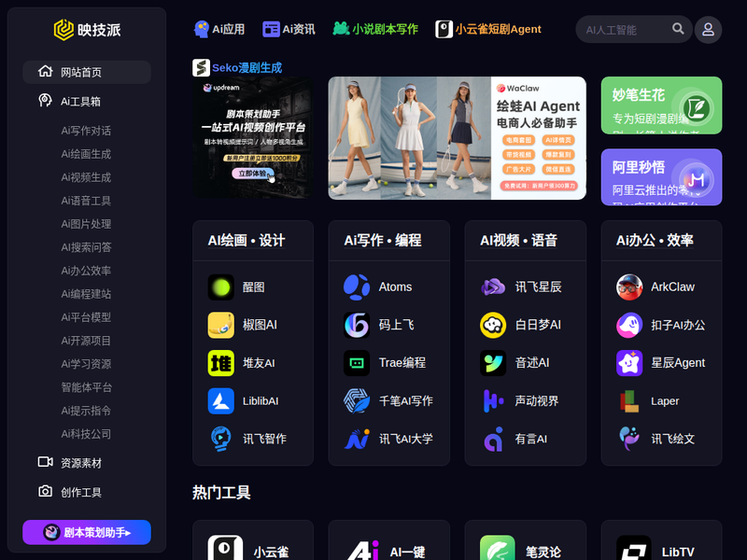The height and width of the screenshot is (560, 747).
Task: Open the ArkClaw icon
Action: coord(629,287)
